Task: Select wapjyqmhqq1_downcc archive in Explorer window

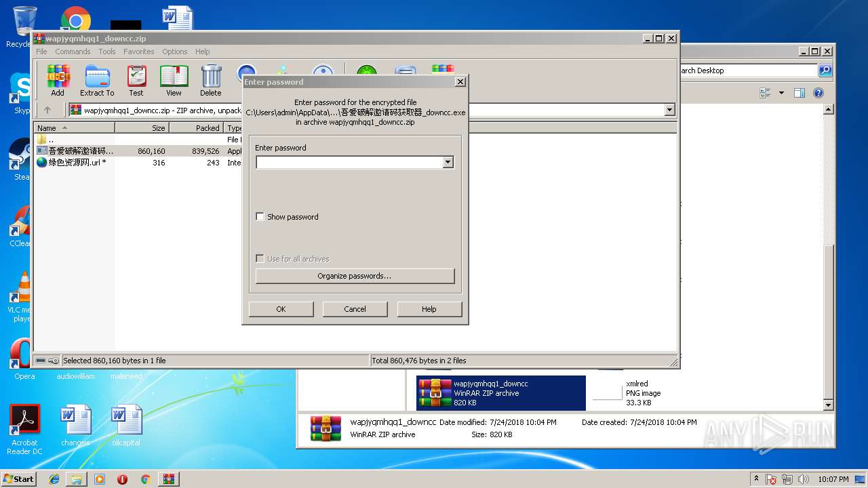Action: (x=501, y=393)
